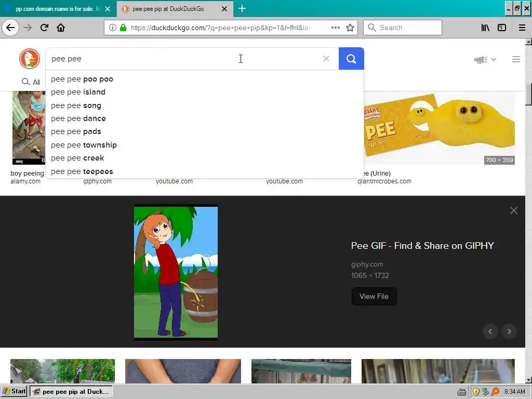The height and width of the screenshot is (399, 532).
Task: Click the enlarged cartoon GIF preview
Action: 176,272
